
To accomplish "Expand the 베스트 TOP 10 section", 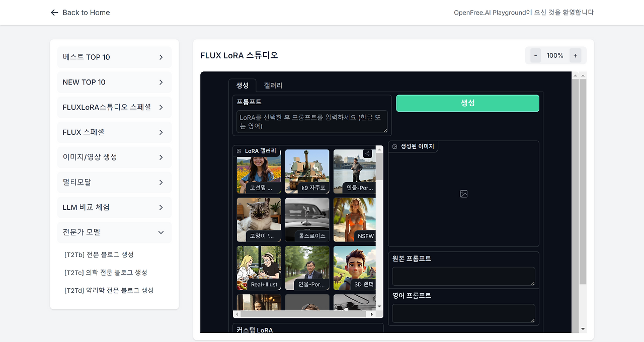I will (x=114, y=57).
